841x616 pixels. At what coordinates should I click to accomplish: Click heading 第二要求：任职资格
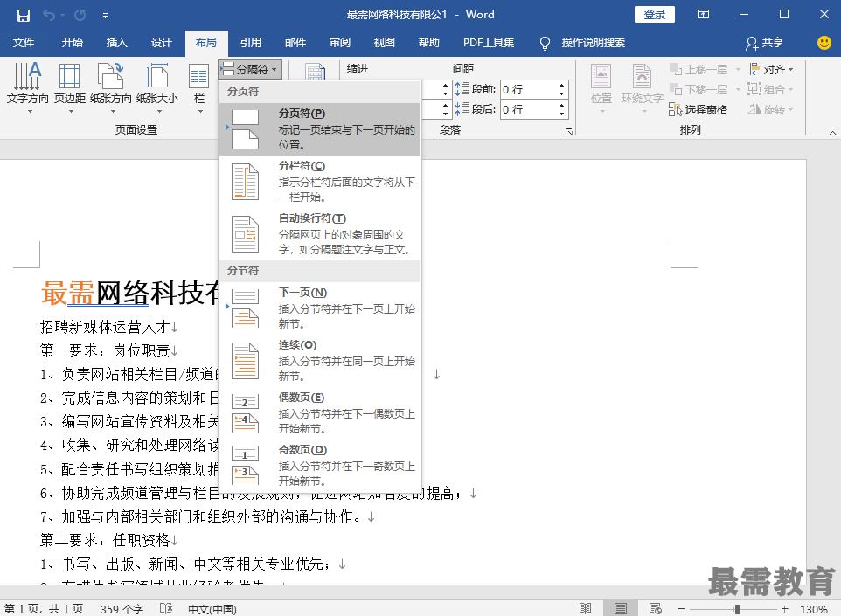pos(105,540)
